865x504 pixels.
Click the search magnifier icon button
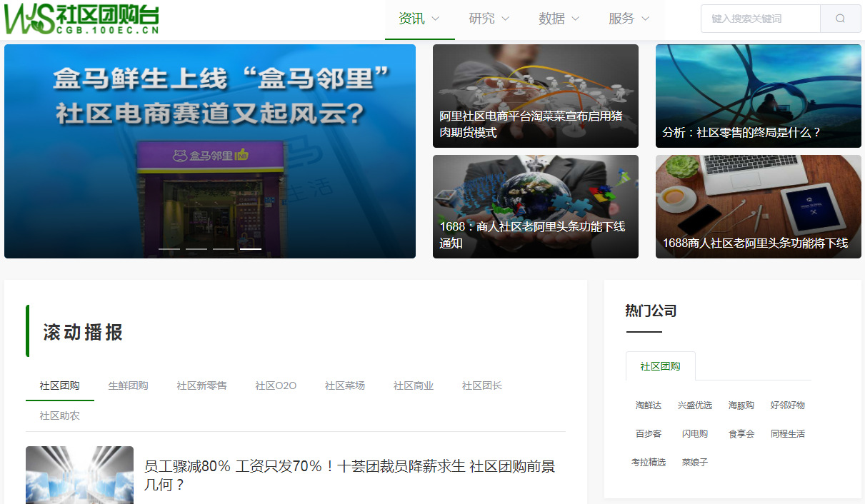click(x=840, y=19)
